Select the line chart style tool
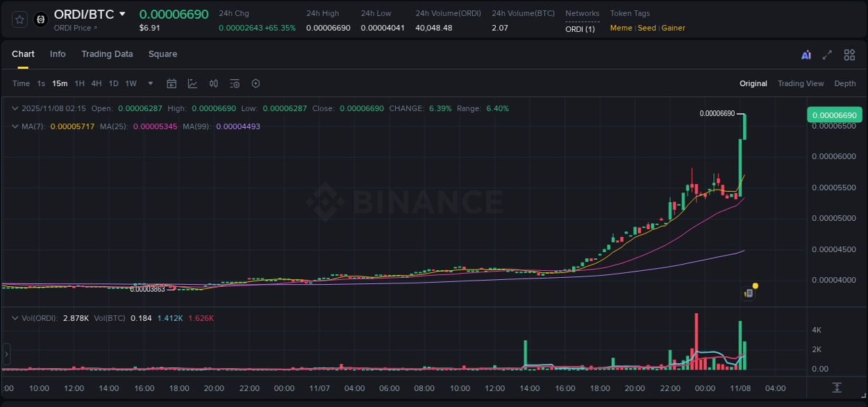 pos(192,83)
